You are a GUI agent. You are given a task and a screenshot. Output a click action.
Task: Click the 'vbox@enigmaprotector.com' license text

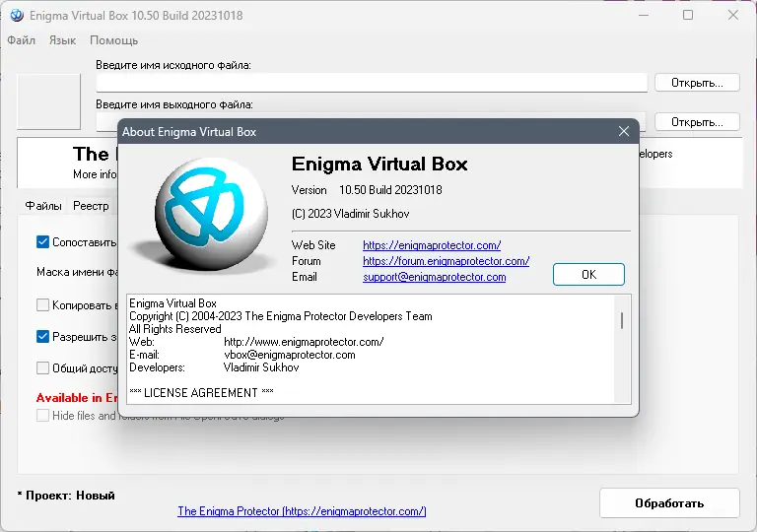[x=290, y=355]
